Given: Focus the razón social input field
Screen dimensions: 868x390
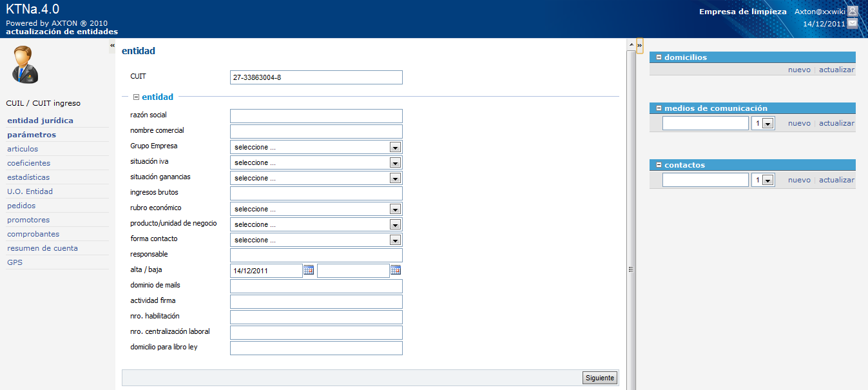Looking at the screenshot, I should click(316, 116).
